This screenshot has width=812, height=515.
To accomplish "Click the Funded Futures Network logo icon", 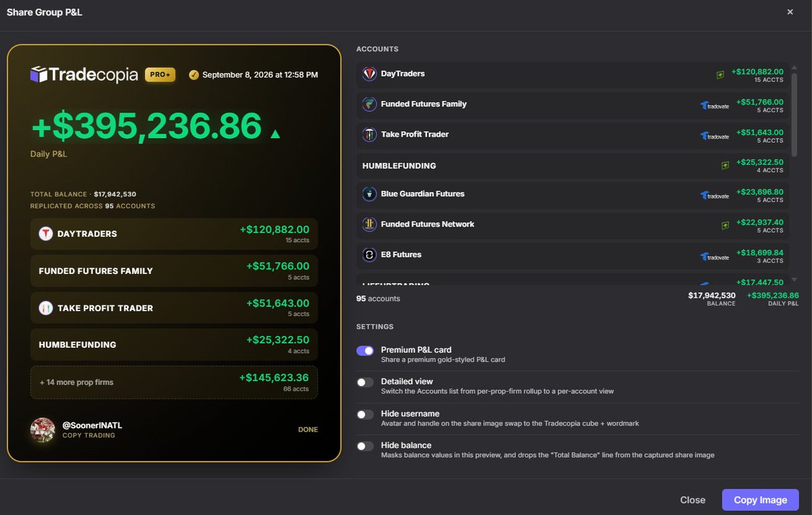I will click(x=369, y=224).
